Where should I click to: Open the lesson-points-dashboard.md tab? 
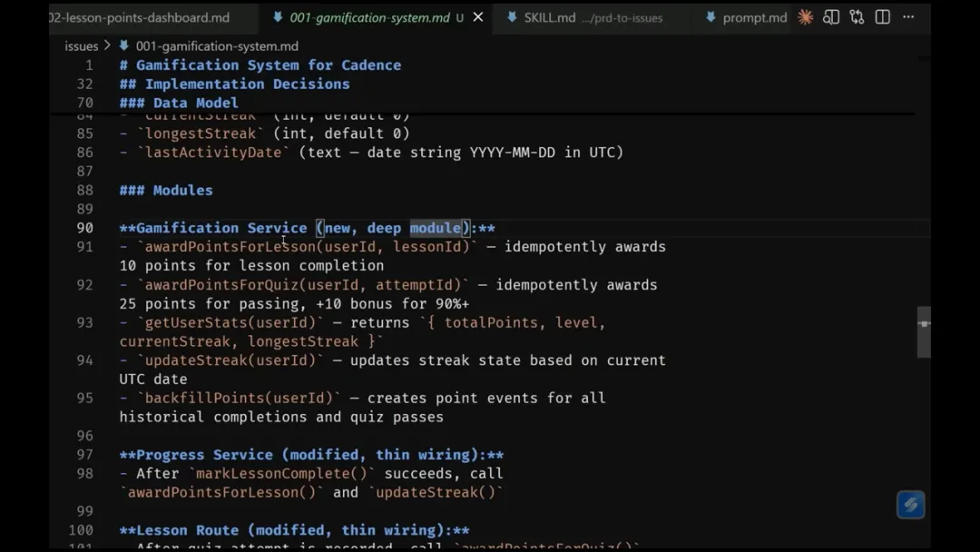tap(140, 17)
